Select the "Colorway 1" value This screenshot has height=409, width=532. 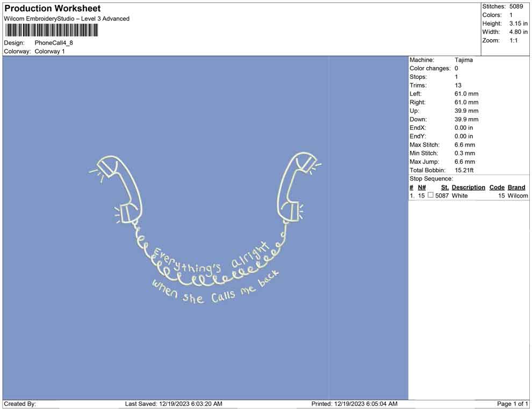[49, 52]
